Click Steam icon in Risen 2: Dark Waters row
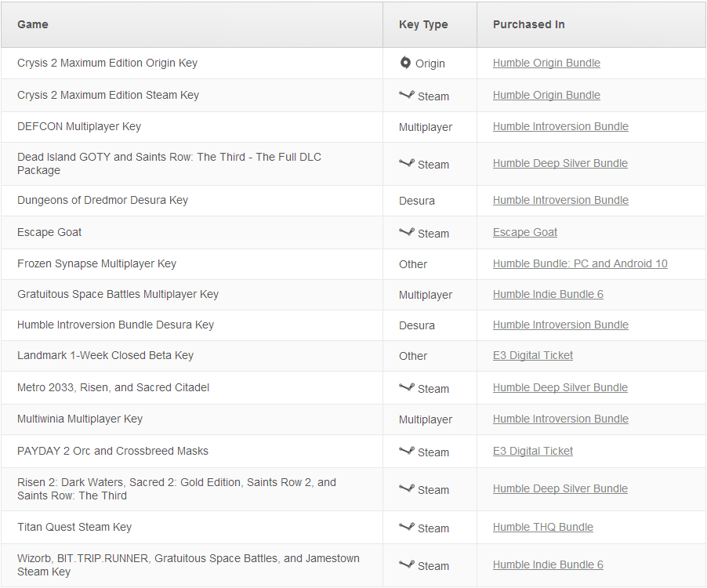 click(x=407, y=488)
